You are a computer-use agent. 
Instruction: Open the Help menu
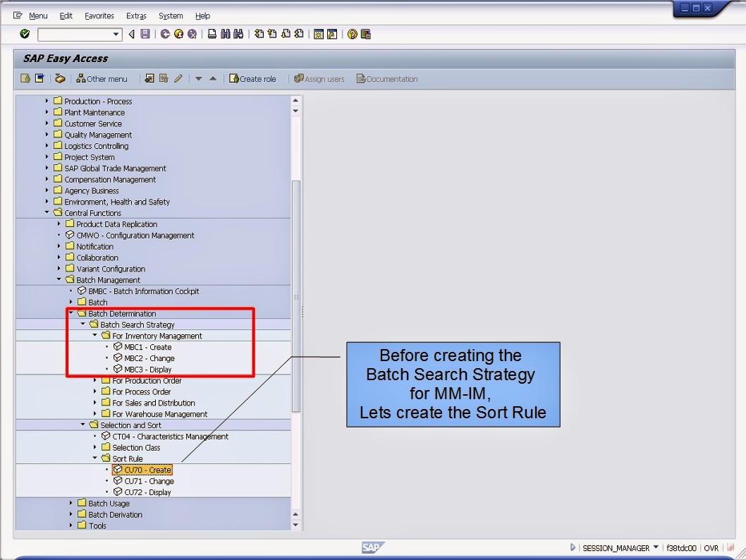tap(202, 16)
